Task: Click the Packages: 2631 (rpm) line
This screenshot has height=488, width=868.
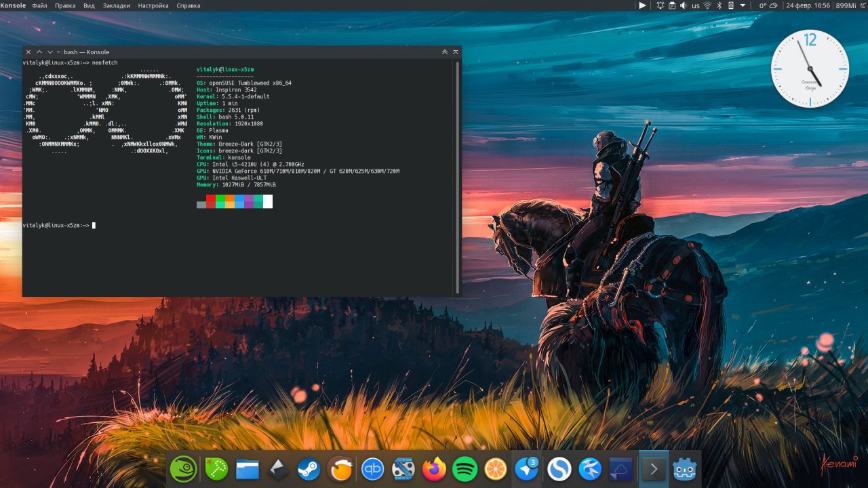Action: pos(229,110)
